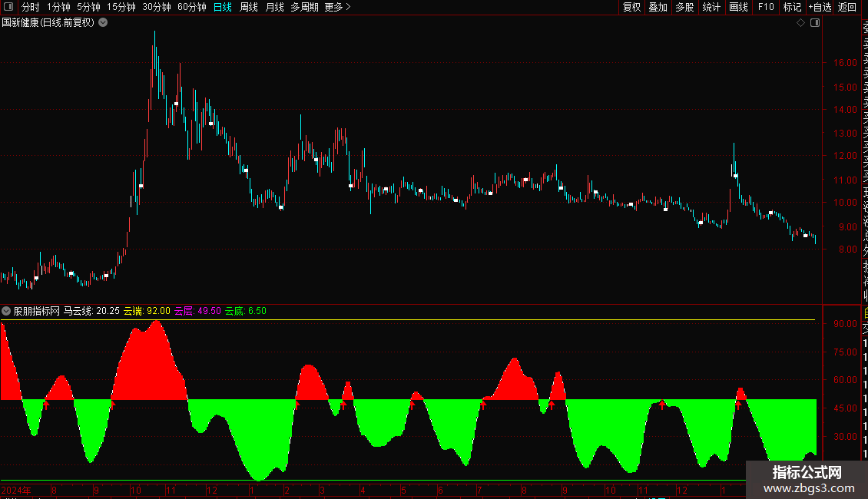Switch to 周线 weekly tab

(x=249, y=7)
